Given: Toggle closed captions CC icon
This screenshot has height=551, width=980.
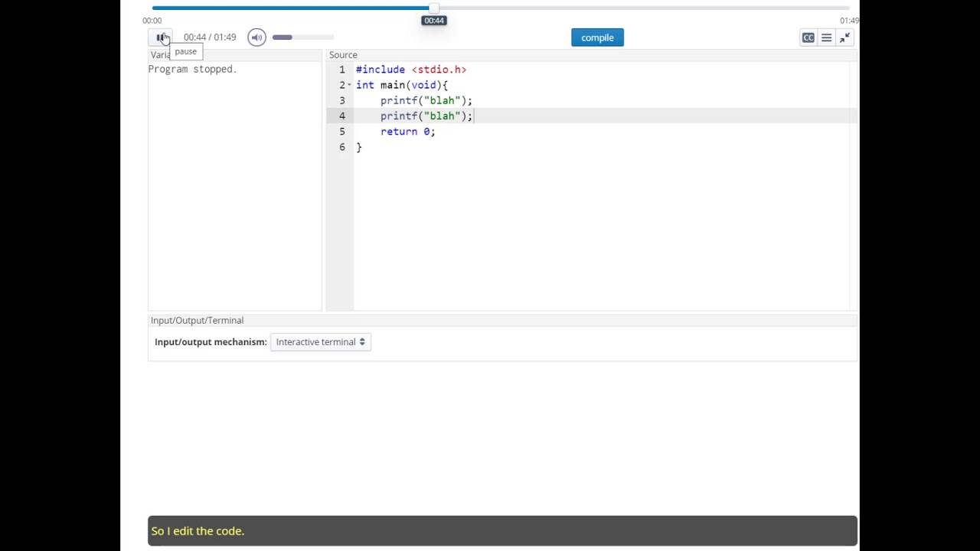Looking at the screenshot, I should tap(808, 37).
